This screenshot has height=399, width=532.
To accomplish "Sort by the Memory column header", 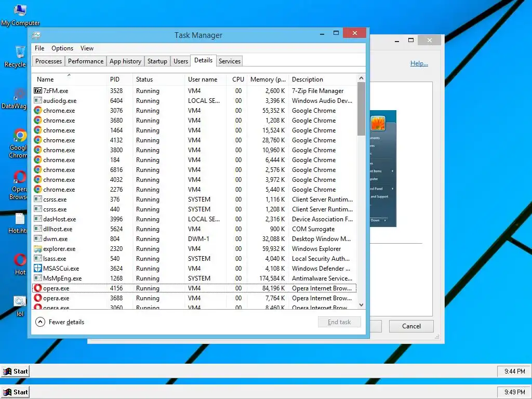I will (x=268, y=79).
